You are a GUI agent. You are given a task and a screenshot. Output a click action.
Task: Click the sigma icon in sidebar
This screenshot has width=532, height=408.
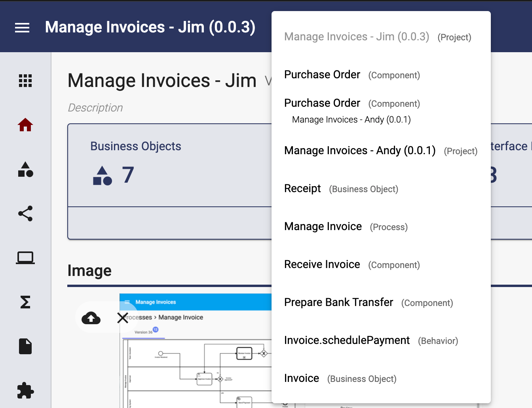coord(25,302)
